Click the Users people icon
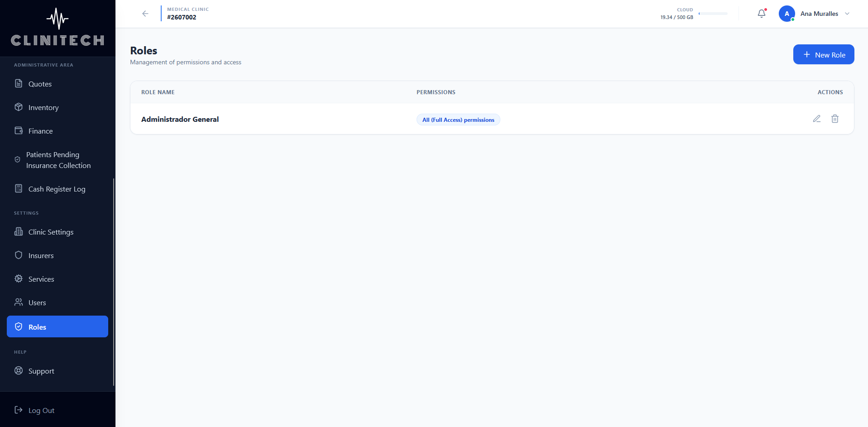The image size is (868, 427). (19, 302)
